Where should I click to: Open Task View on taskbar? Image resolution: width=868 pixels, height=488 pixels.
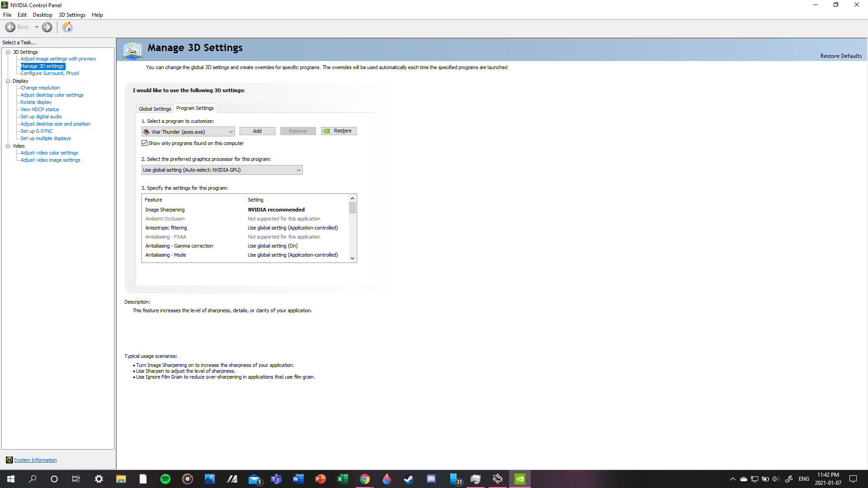click(76, 479)
